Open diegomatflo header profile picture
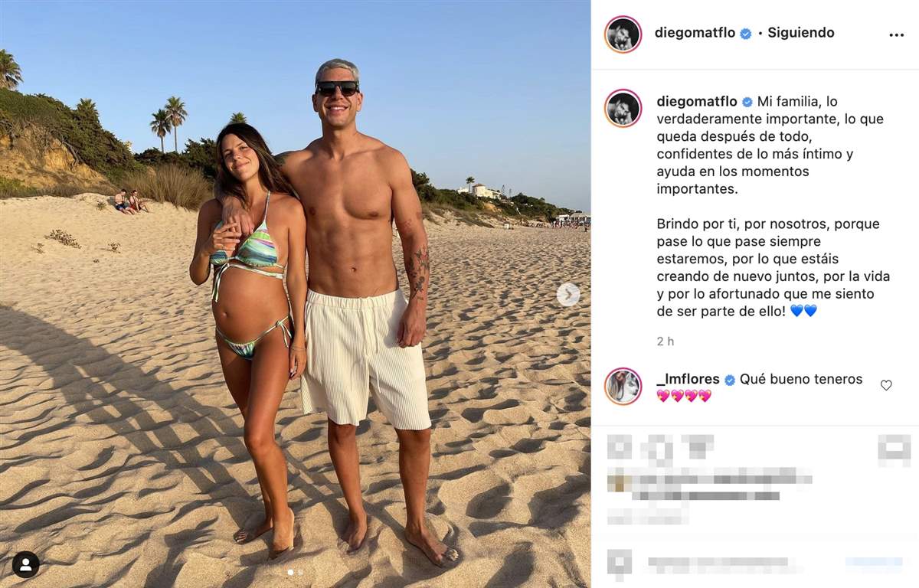This screenshot has width=919, height=588. pyautogui.click(x=623, y=34)
